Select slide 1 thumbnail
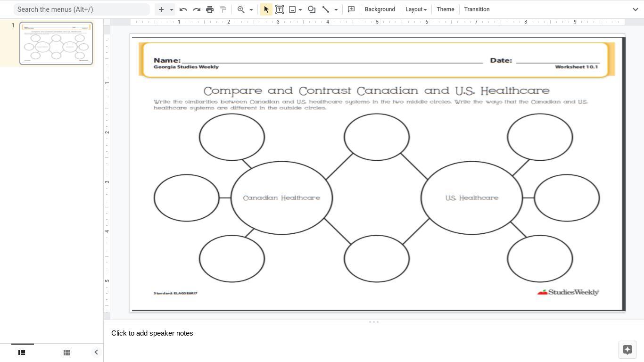Image resolution: width=644 pixels, height=362 pixels. (56, 43)
